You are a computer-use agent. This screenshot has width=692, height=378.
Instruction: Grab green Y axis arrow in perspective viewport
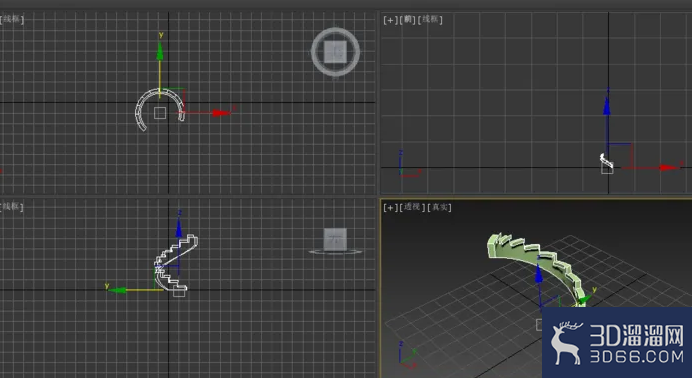(x=585, y=299)
